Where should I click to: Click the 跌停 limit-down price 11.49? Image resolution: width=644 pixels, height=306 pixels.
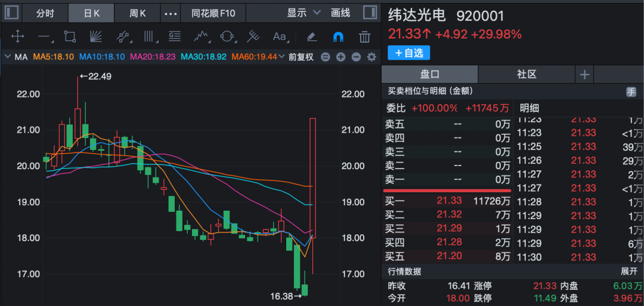tap(545, 298)
